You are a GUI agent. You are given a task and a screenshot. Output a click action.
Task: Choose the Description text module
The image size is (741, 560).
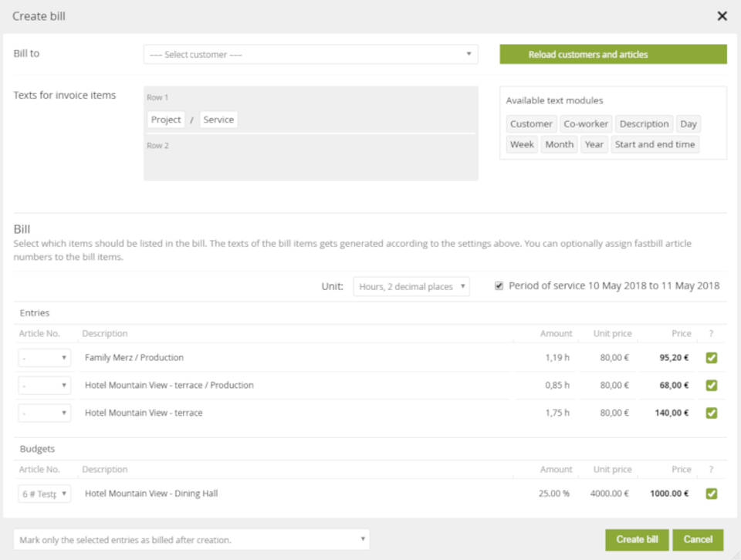pos(644,124)
